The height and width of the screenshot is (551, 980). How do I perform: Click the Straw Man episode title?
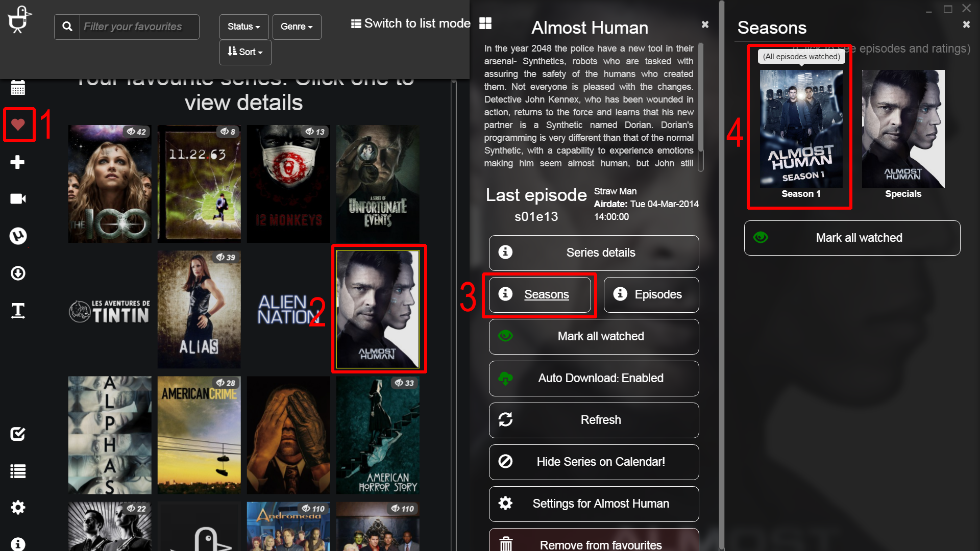[x=615, y=191]
